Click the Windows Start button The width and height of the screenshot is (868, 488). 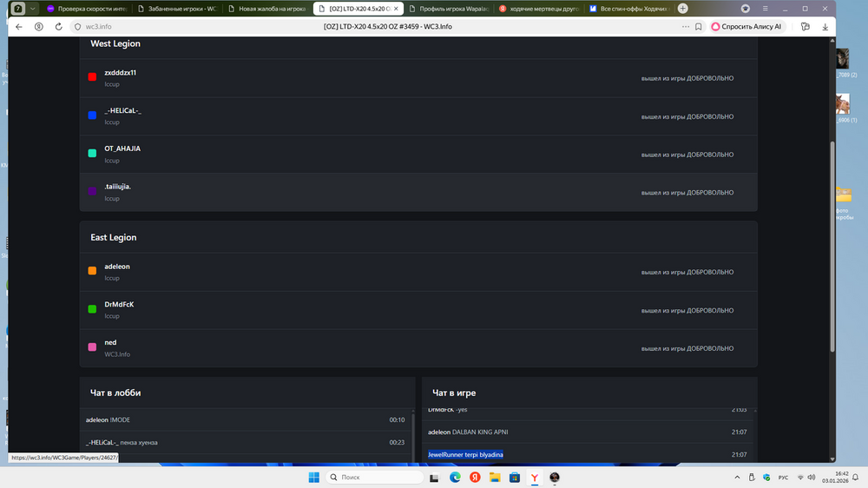click(314, 478)
